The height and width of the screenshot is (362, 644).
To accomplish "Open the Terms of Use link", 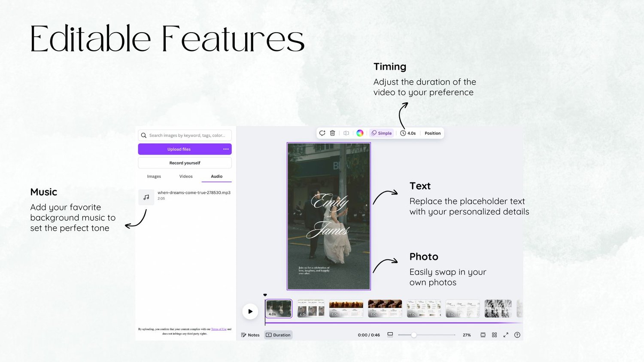I will (219, 329).
